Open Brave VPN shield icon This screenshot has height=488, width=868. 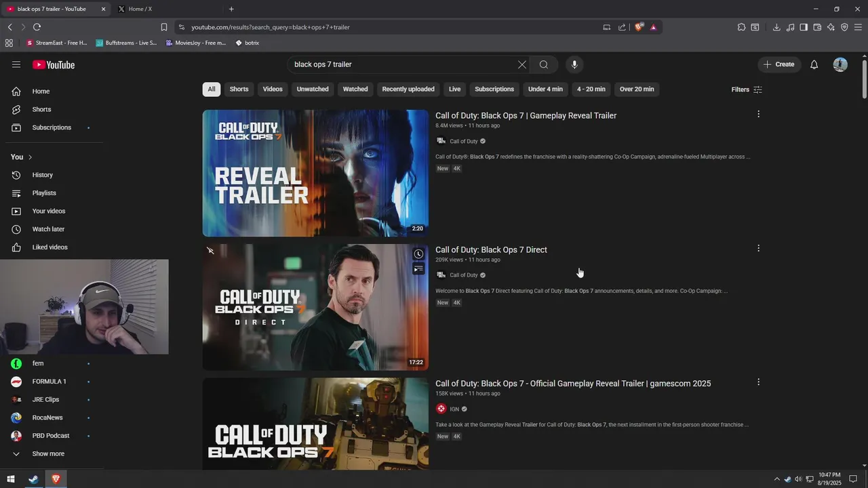844,27
